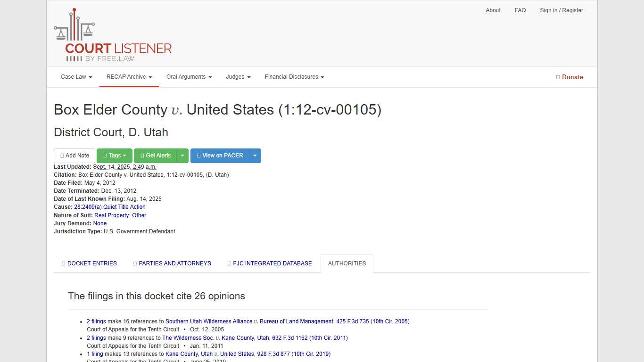
Task: Open the Sign in / Register link
Action: pyautogui.click(x=561, y=10)
